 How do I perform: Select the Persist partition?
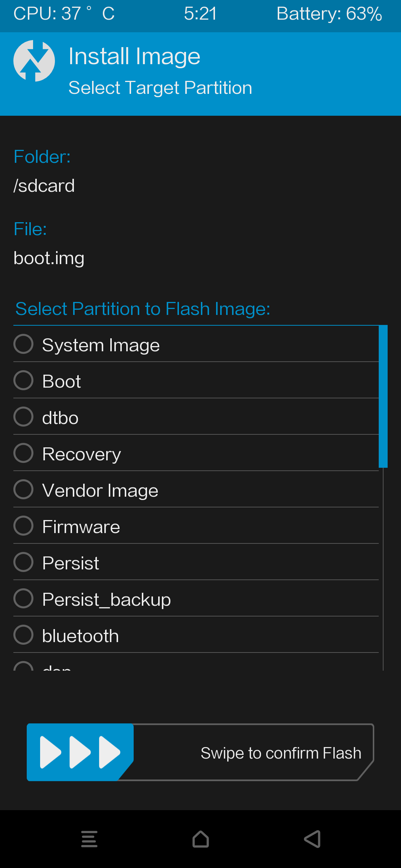[196, 562]
